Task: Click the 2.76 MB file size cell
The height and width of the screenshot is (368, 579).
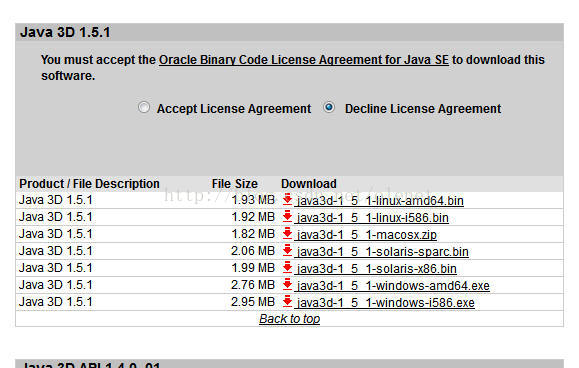Action: pyautogui.click(x=253, y=285)
